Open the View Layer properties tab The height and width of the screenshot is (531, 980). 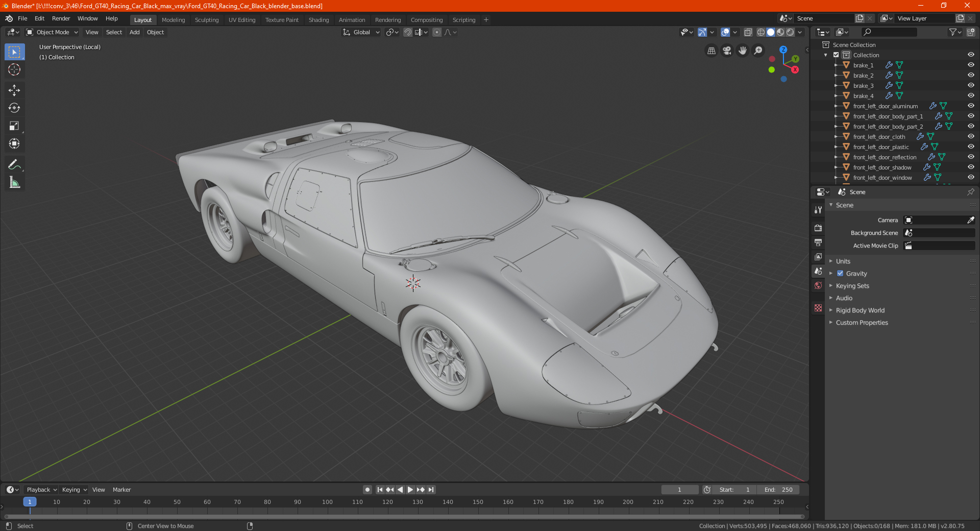pyautogui.click(x=818, y=256)
